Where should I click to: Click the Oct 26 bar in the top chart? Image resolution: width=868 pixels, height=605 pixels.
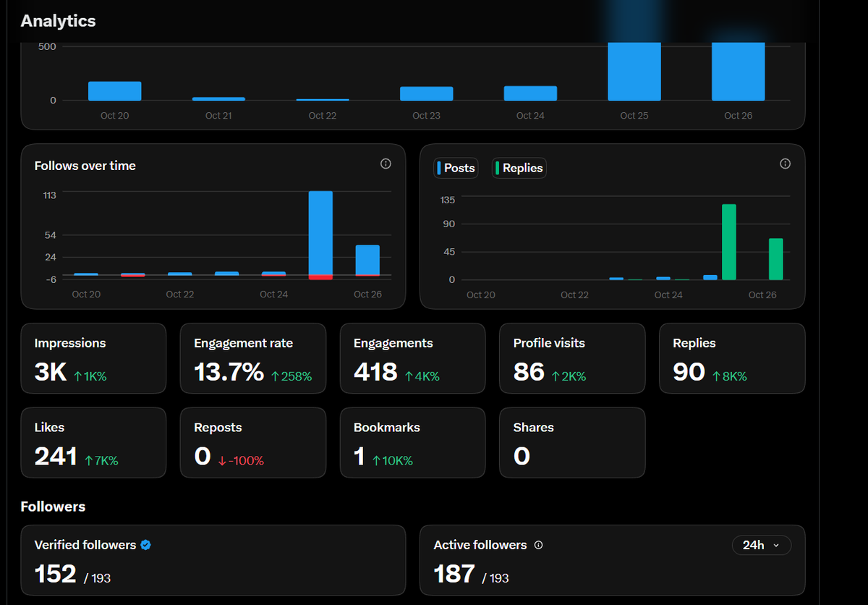[738, 72]
